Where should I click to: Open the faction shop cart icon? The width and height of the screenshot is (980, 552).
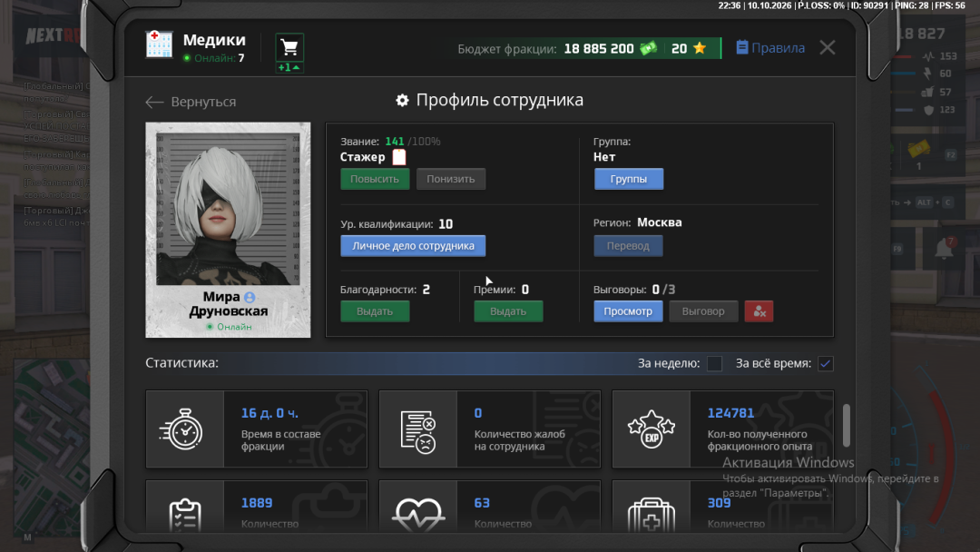click(289, 47)
